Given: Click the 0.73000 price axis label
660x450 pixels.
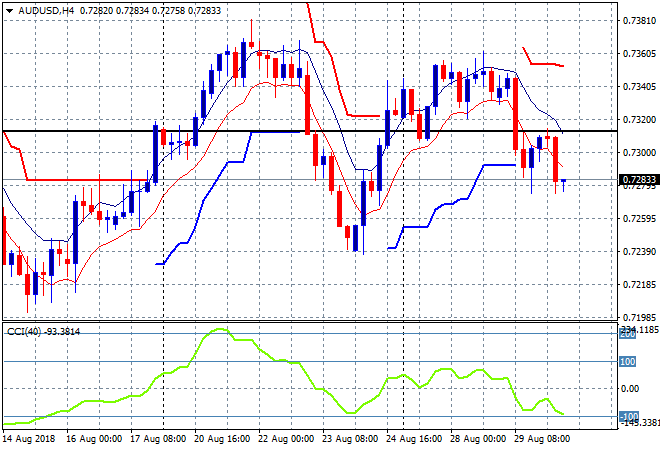Looking at the screenshot, I should 639,152.
